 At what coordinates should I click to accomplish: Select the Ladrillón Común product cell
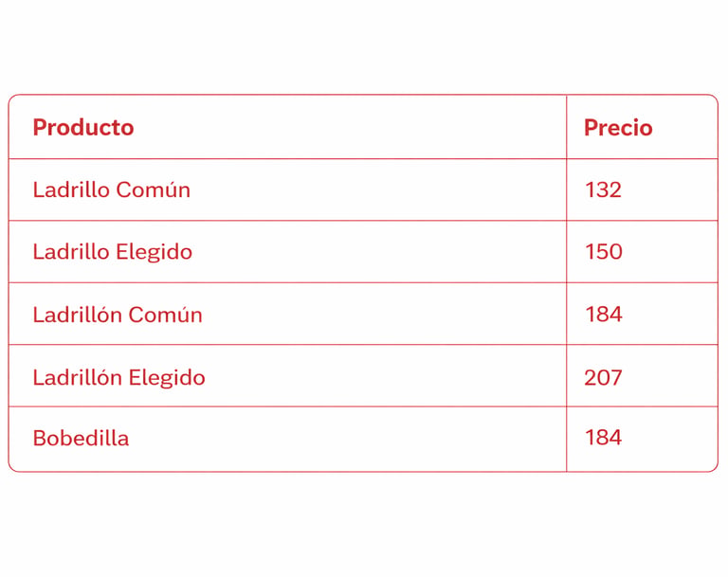tap(287, 314)
